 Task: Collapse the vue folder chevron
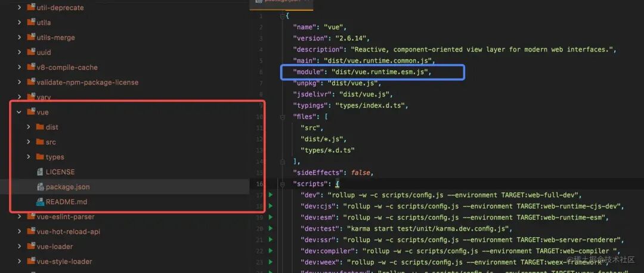(x=19, y=111)
